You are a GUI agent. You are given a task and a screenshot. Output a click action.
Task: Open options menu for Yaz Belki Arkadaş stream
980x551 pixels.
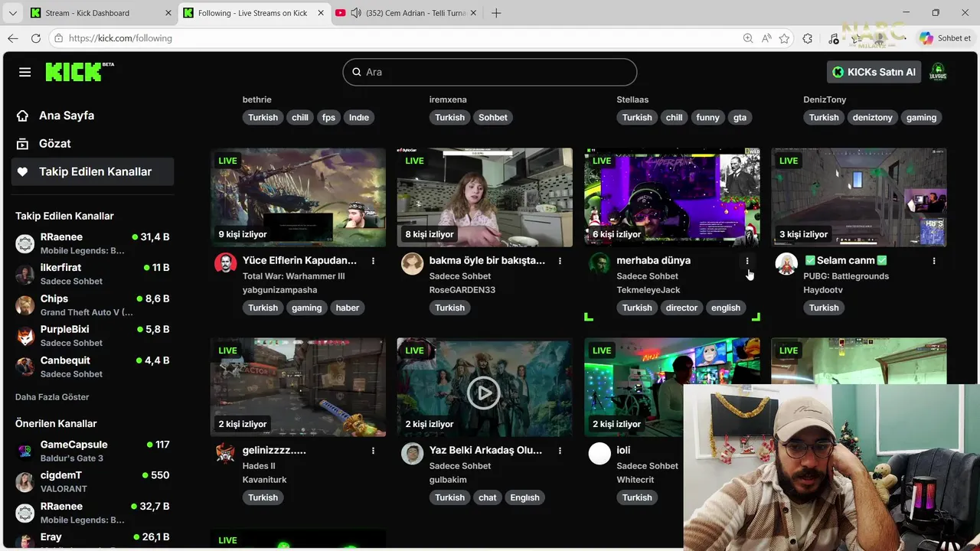560,451
